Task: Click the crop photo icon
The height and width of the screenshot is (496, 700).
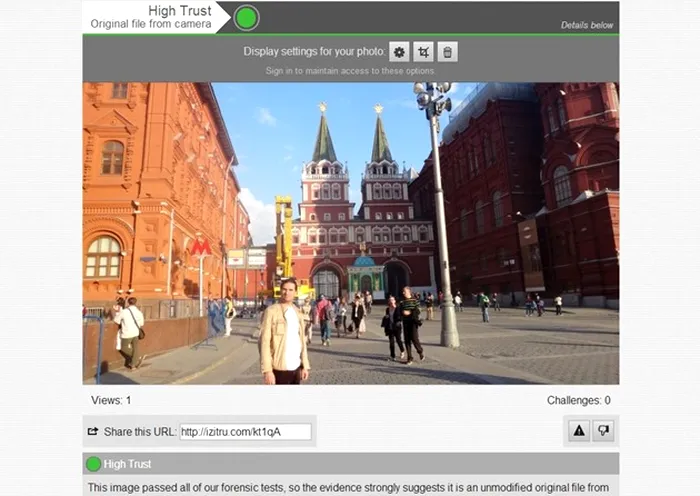Action: coord(423,52)
